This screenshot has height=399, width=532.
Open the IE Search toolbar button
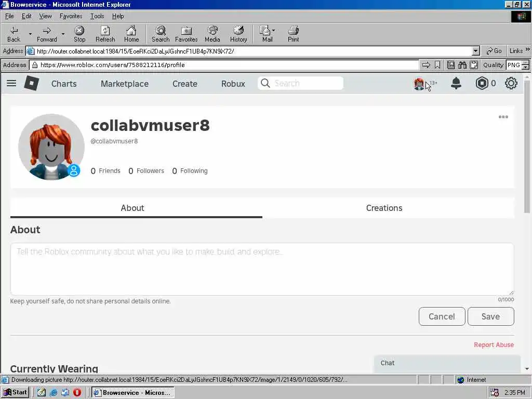tap(161, 34)
